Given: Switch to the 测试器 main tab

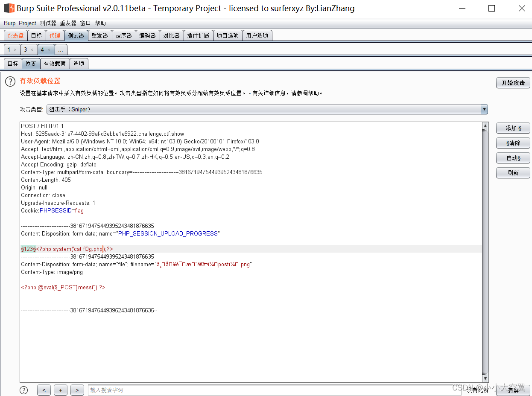Looking at the screenshot, I should [x=76, y=35].
